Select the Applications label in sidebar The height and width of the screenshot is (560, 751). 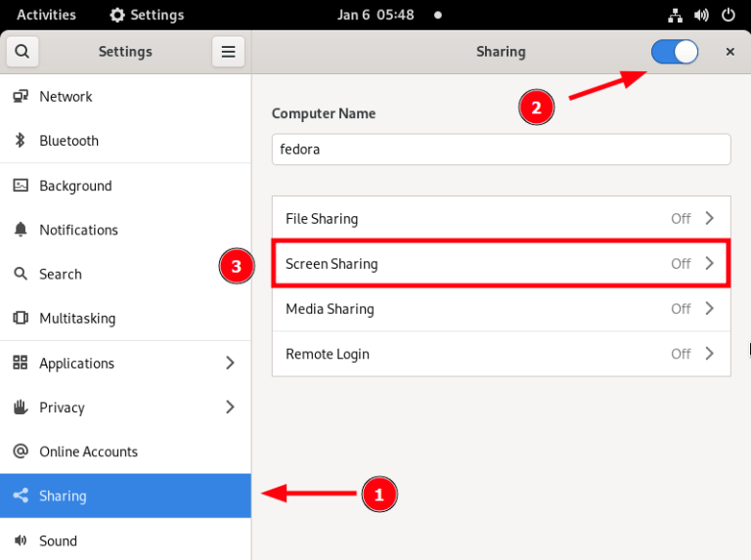point(76,364)
